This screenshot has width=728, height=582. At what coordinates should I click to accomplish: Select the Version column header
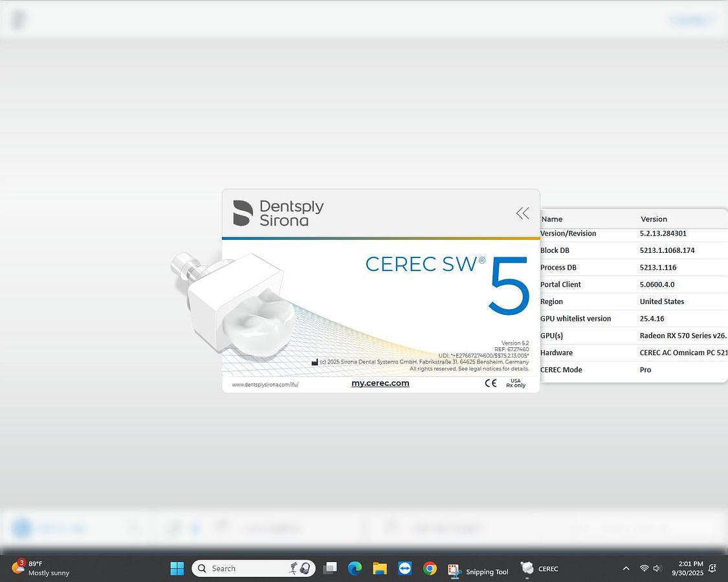654,219
